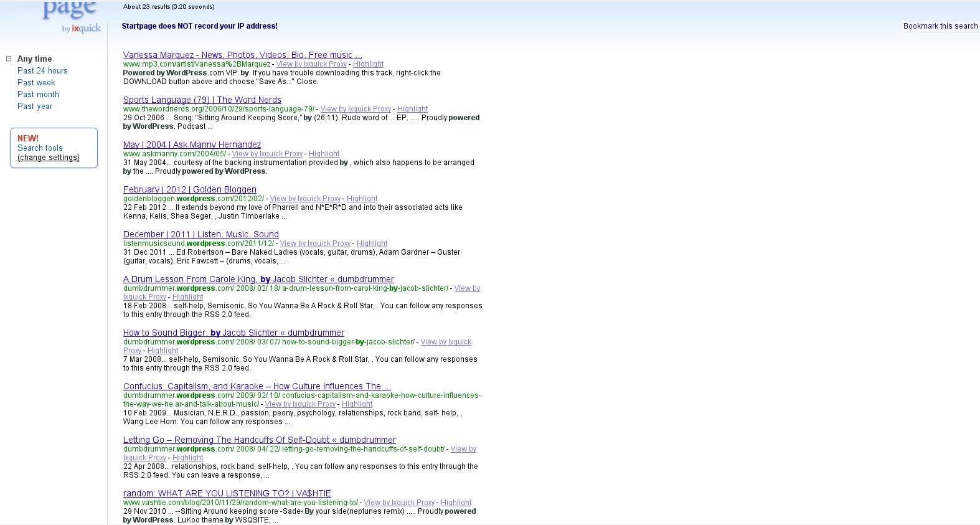View Confucius Capitalism result by Ixquick Proxy
980x525 pixels.
(x=300, y=404)
